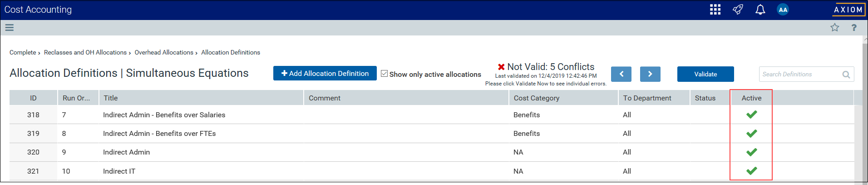Toggle active checkmark for ID 318
The image size is (868, 185).
752,115
